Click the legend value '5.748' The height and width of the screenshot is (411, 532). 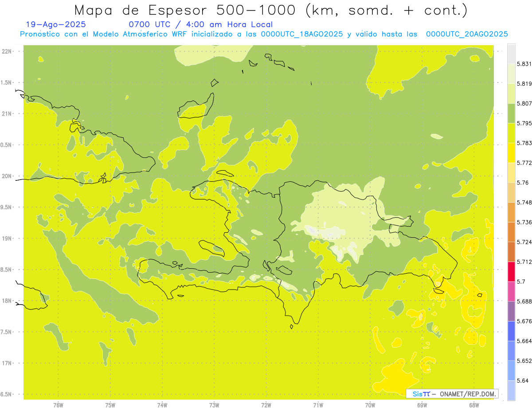[524, 202]
